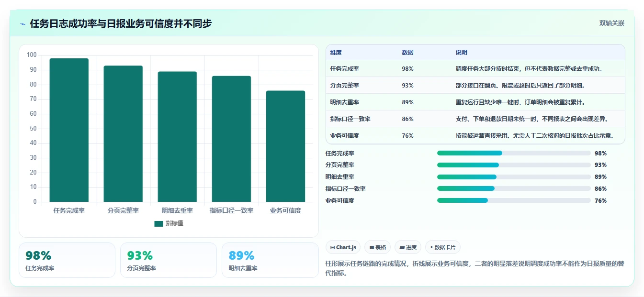Click the 明细去重率 x-axis label of the chart

177,210
